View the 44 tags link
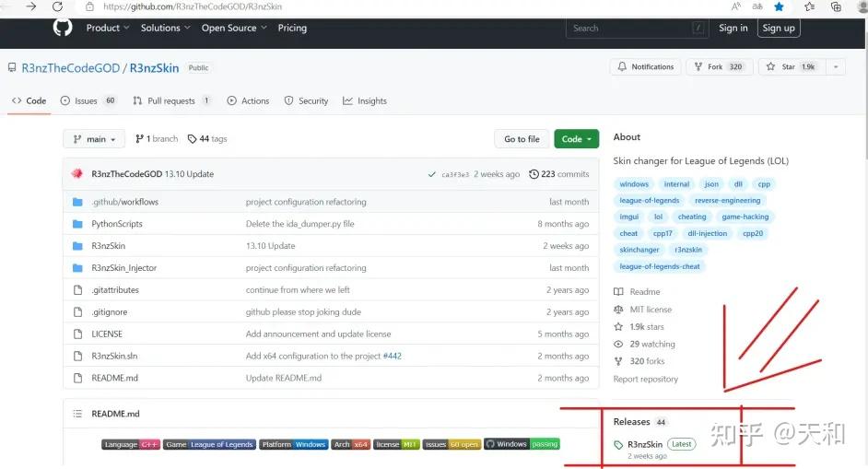 (x=207, y=139)
